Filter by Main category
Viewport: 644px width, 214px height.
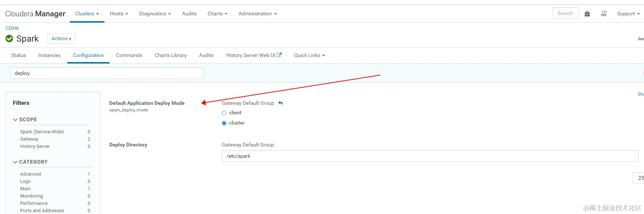click(x=25, y=189)
